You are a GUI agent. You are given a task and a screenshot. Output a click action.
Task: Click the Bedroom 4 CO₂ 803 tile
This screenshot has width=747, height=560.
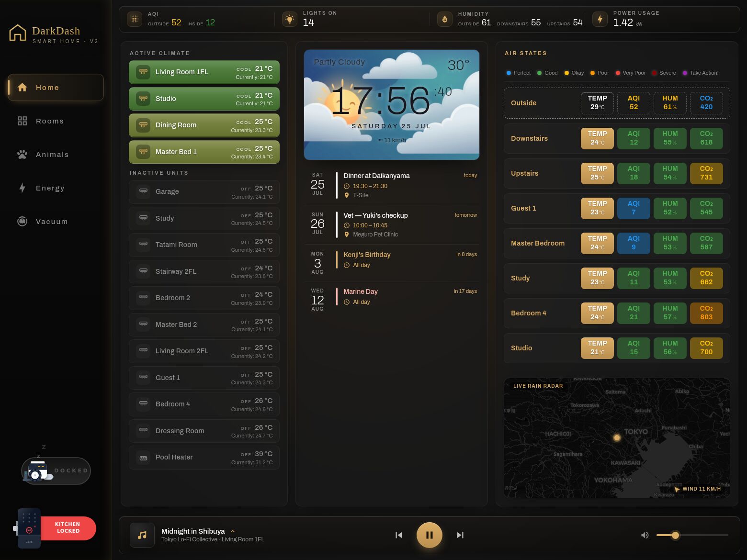[x=706, y=313]
